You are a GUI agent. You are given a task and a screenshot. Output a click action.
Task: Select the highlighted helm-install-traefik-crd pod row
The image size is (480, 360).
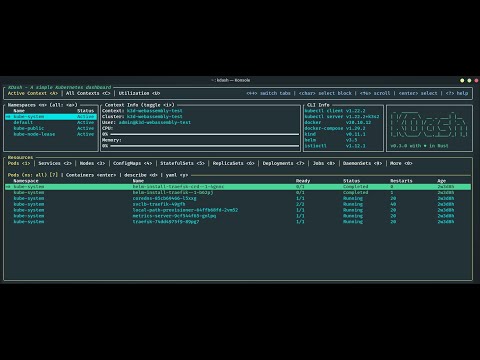point(238,187)
